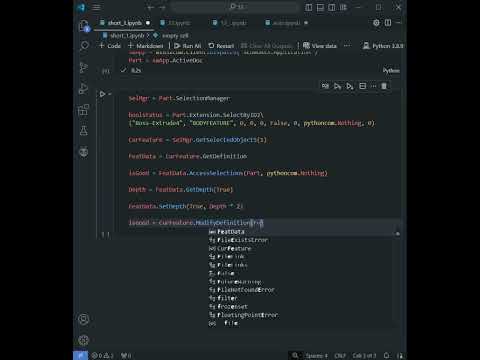Viewport: 480px width, 360px height.
Task: Open the Explorer view in activity bar
Action: pyautogui.click(x=84, y=25)
